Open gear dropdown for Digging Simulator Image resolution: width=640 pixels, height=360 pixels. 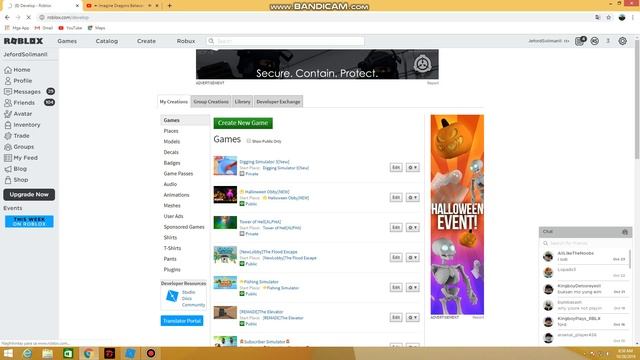point(413,167)
